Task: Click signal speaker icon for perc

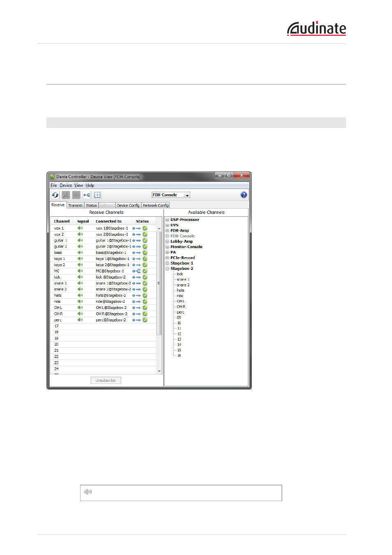Action: click(x=80, y=320)
